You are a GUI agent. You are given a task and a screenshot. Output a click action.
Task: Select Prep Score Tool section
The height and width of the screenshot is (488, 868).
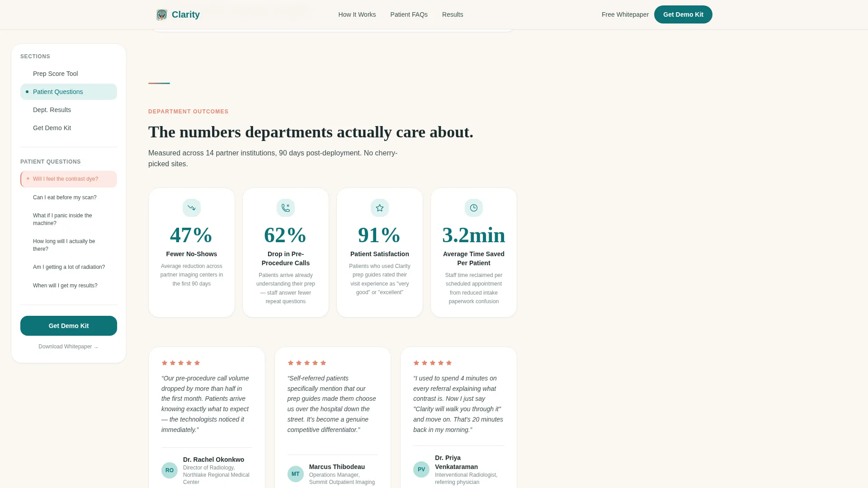[x=69, y=74]
